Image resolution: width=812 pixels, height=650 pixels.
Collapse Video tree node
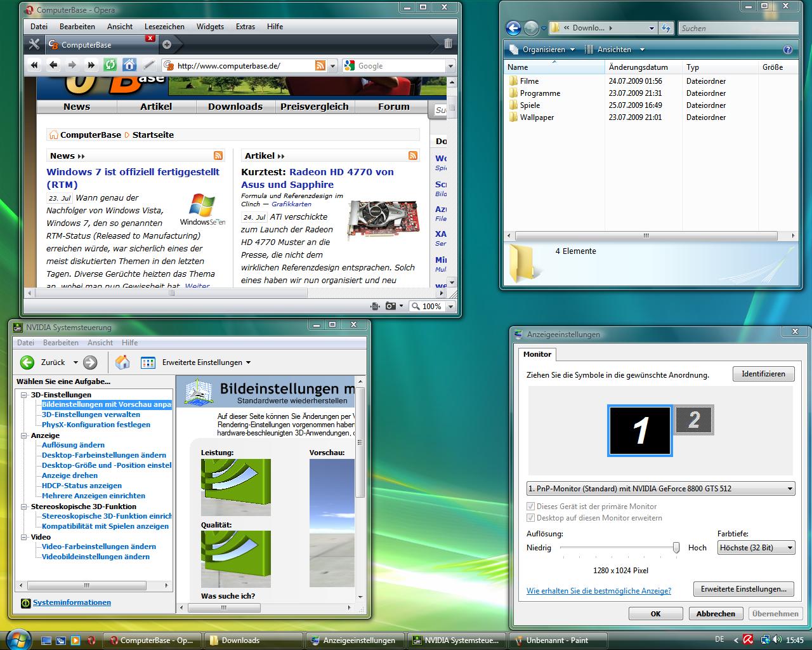point(24,537)
